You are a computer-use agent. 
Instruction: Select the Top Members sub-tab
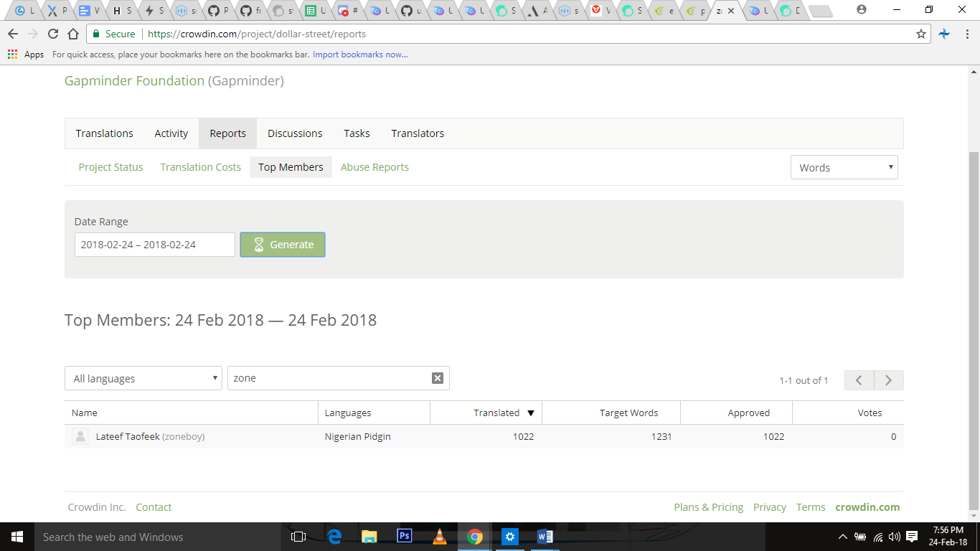tap(291, 167)
